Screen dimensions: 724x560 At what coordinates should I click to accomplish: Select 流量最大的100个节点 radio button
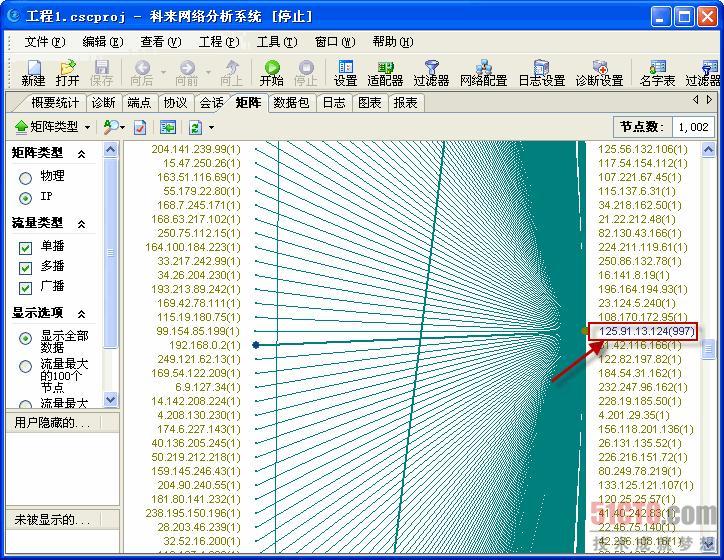(x=25, y=367)
